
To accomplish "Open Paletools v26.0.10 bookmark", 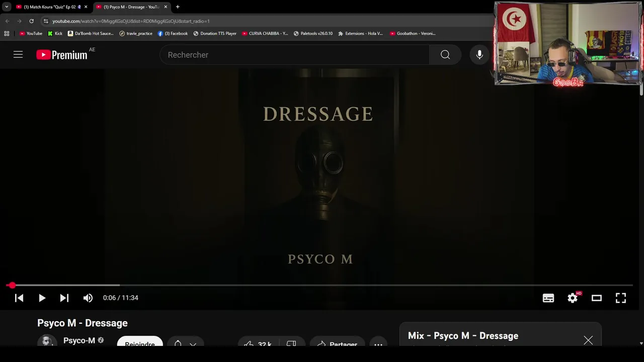I will (313, 34).
